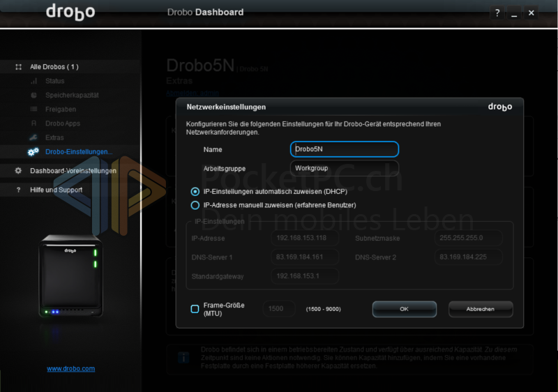558x392 pixels.
Task: Click the Dashboard-Voreinstellungen gear icon
Action: [x=18, y=171]
